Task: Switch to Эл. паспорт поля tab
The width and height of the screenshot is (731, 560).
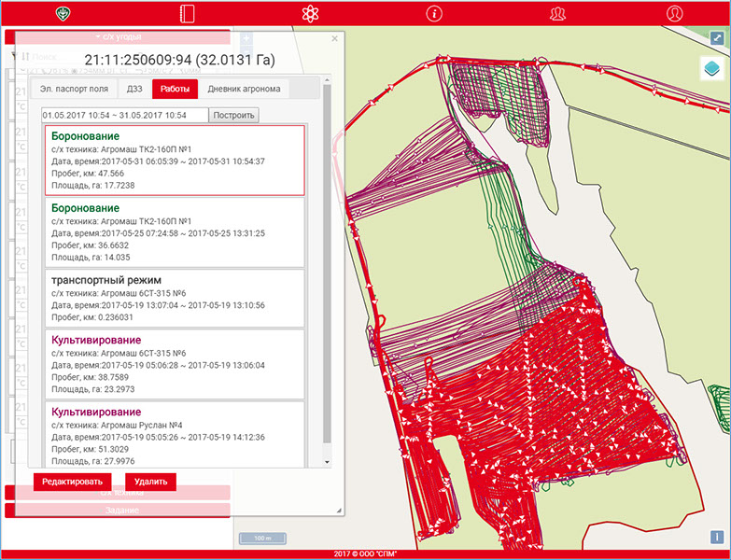Action: [x=73, y=90]
